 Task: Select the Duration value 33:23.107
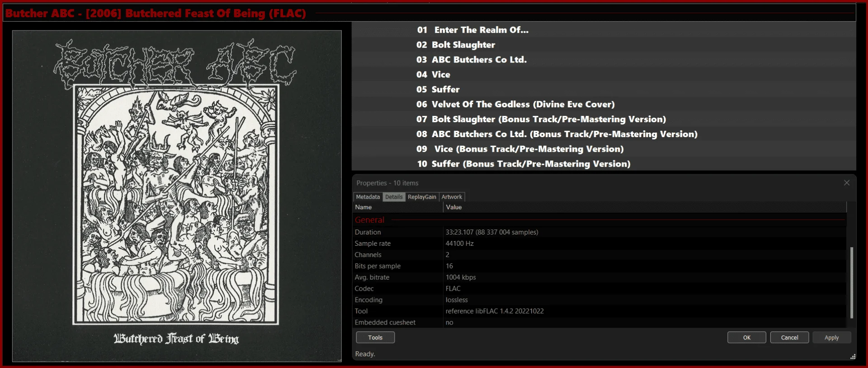[492, 232]
